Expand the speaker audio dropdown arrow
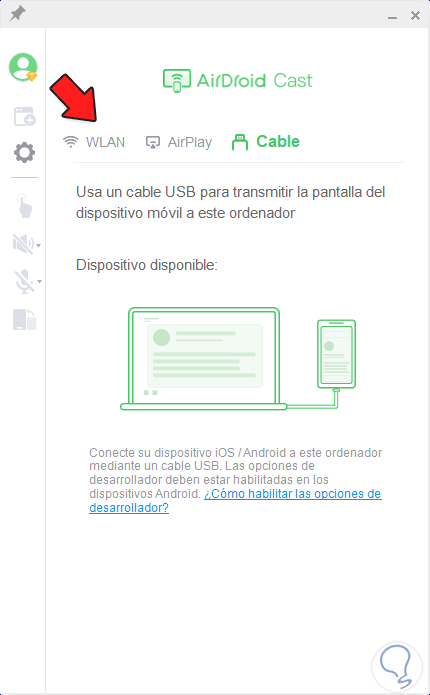The height and width of the screenshot is (695, 430). (x=39, y=245)
